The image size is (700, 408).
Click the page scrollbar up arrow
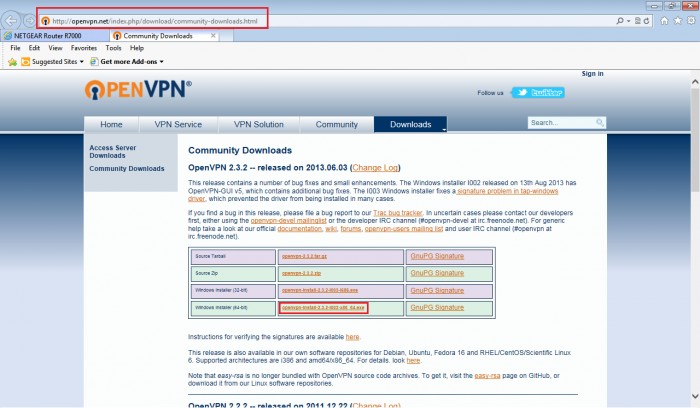click(695, 82)
